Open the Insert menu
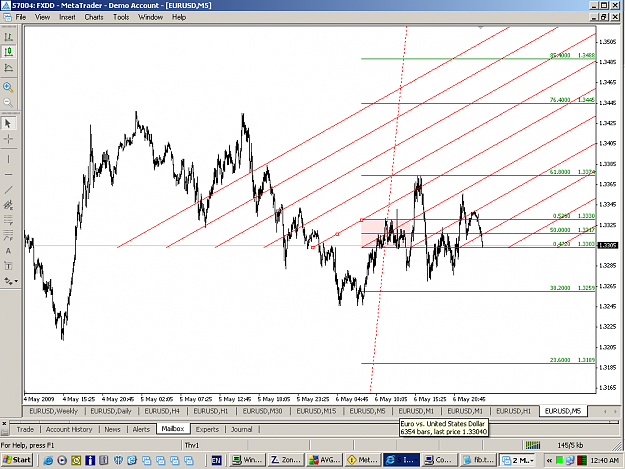Viewport: 625px width, 469px height. pos(67,17)
